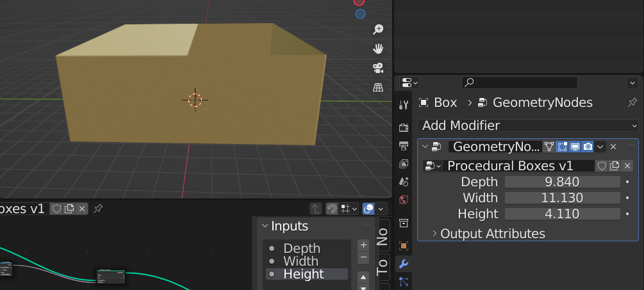Open the modifier extras dropdown arrow
The height and width of the screenshot is (290, 644).
coord(600,147)
